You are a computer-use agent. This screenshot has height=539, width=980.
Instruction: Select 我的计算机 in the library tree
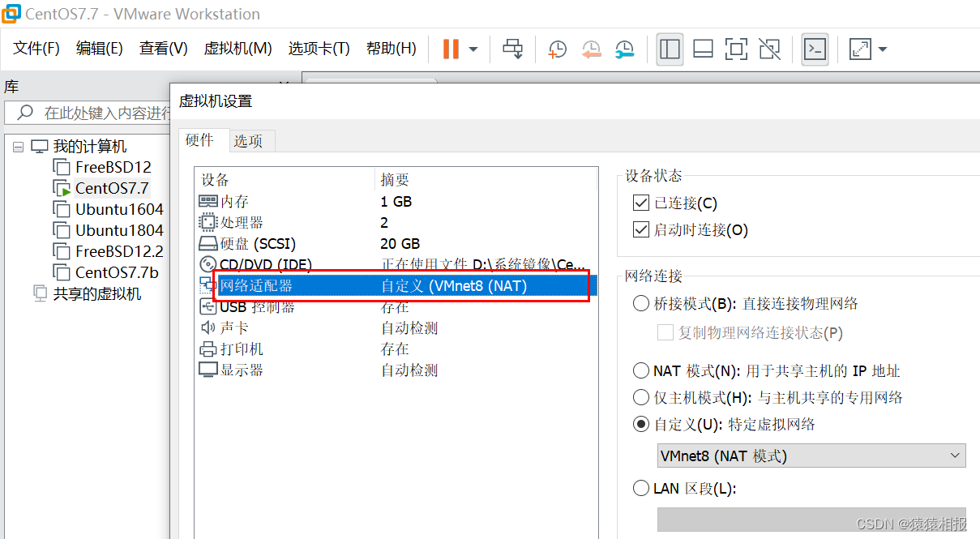(x=89, y=147)
